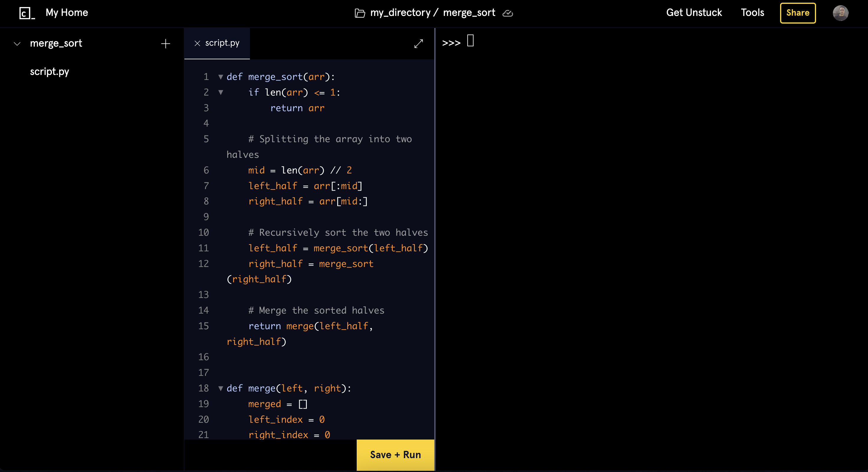Expand the editor to full screen

[418, 44]
